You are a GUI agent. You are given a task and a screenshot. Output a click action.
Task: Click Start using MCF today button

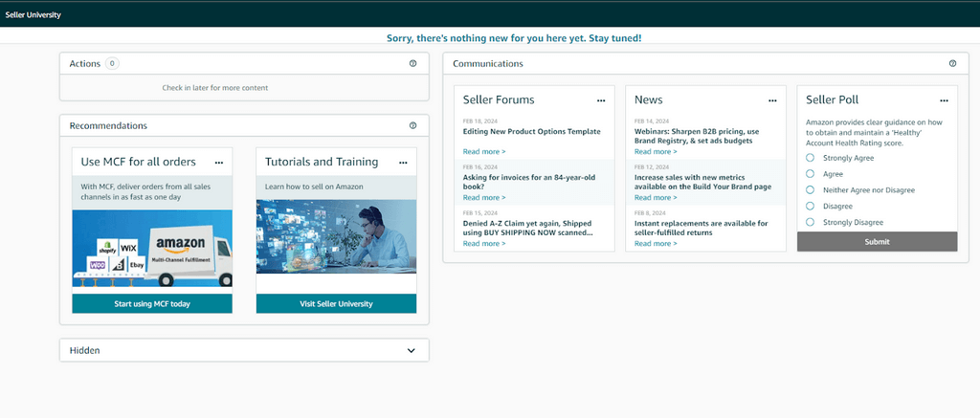point(152,303)
